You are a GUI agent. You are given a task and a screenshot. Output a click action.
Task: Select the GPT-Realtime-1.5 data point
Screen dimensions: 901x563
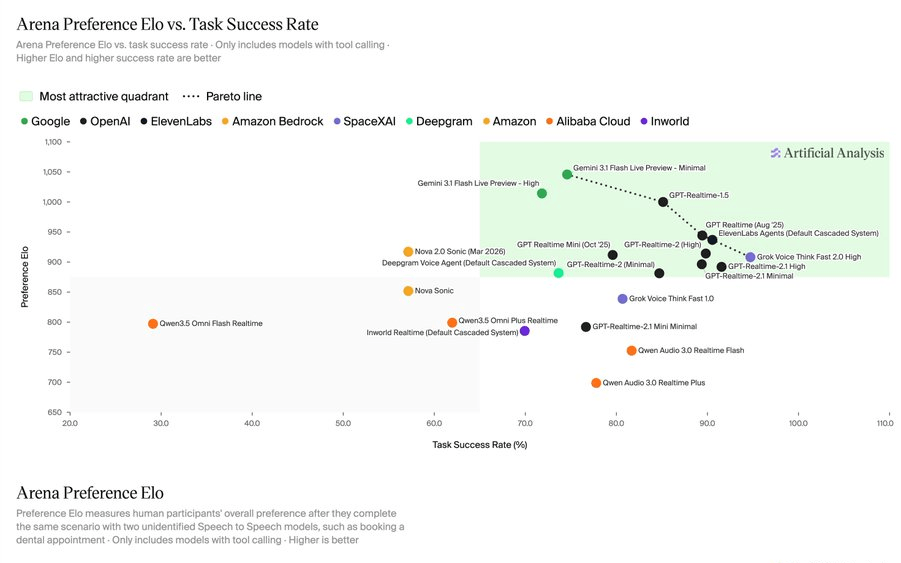coord(663,202)
